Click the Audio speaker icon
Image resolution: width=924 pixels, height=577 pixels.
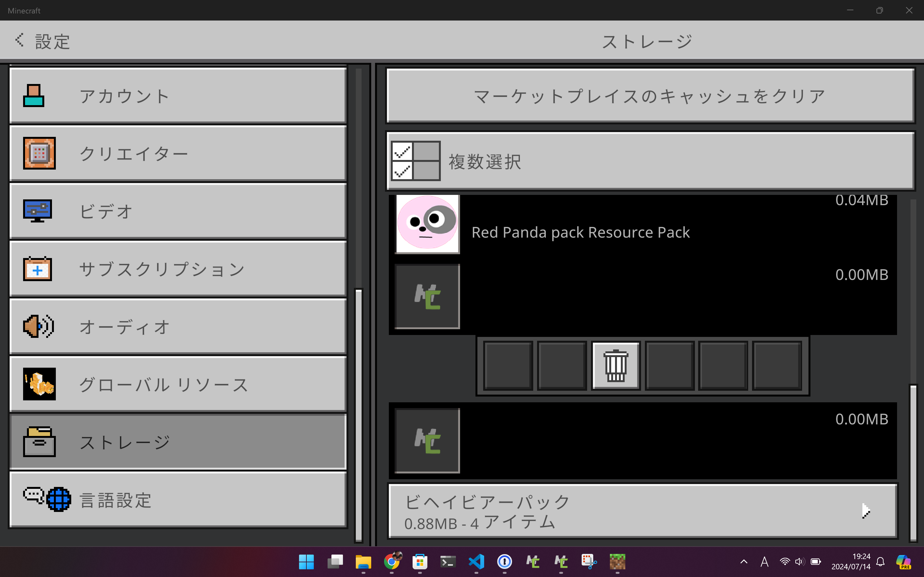tap(38, 326)
